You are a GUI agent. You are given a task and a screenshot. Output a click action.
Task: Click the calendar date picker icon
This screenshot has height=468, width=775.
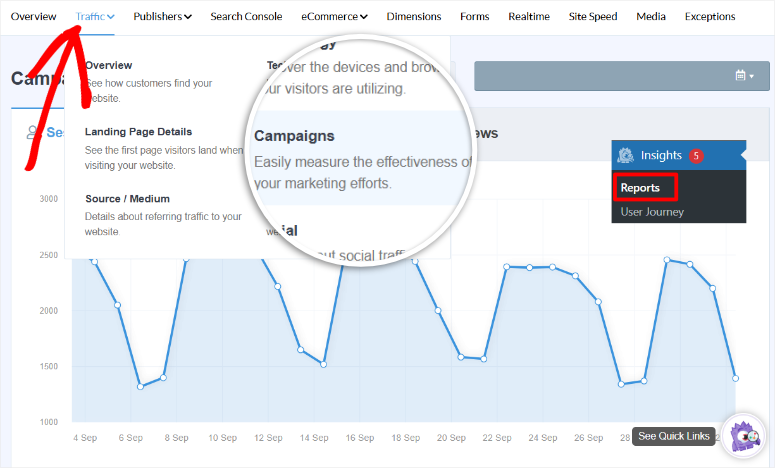point(740,76)
